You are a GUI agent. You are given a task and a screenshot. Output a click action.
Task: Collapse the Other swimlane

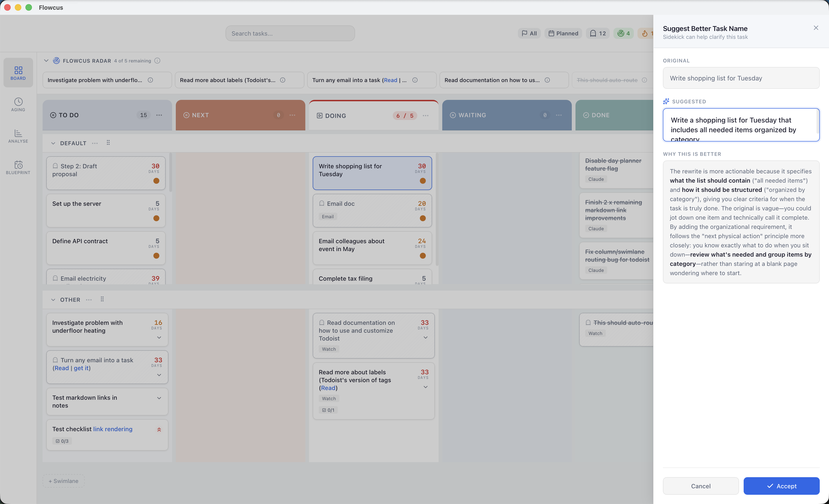(53, 300)
